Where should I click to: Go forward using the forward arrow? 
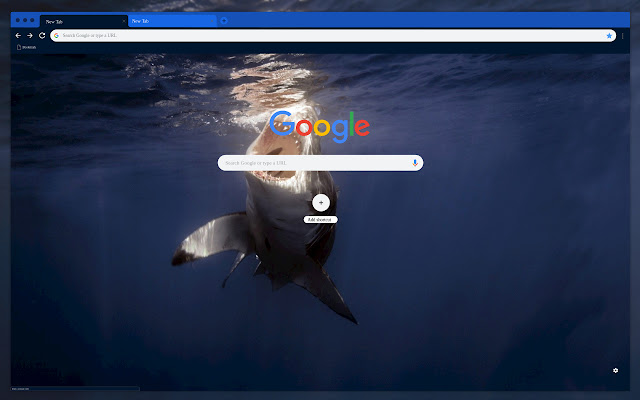[x=30, y=36]
